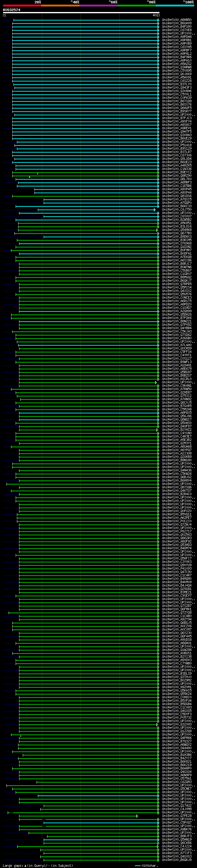Click the =100char. scale text
This screenshot has width=197, height=868.
point(150,866)
